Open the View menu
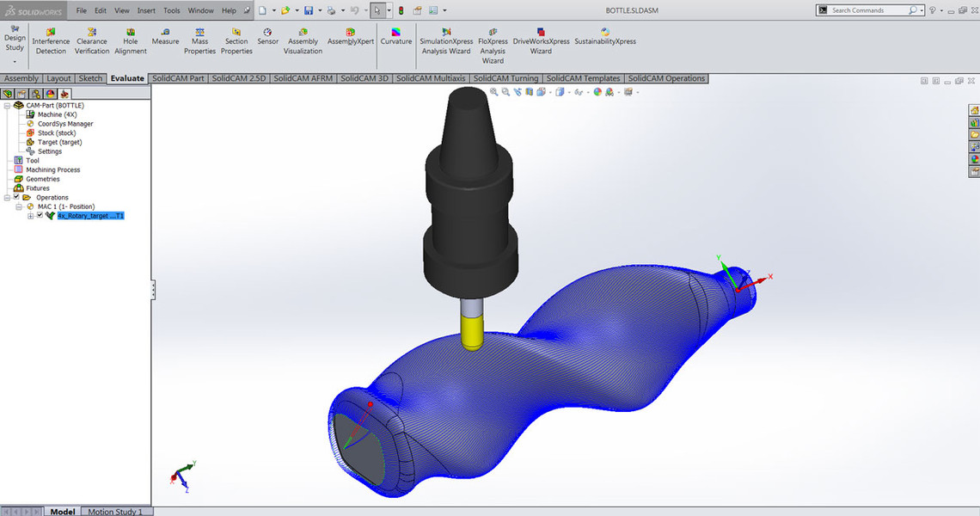This screenshot has width=980, height=516. pos(122,10)
